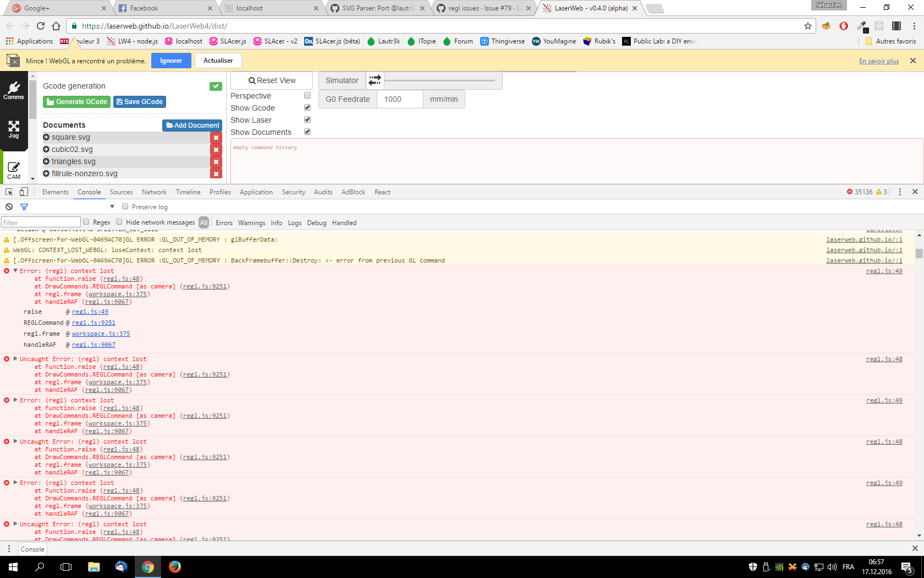Switch to the Network tab in DevTools
Image resolution: width=924 pixels, height=578 pixels.
154,192
